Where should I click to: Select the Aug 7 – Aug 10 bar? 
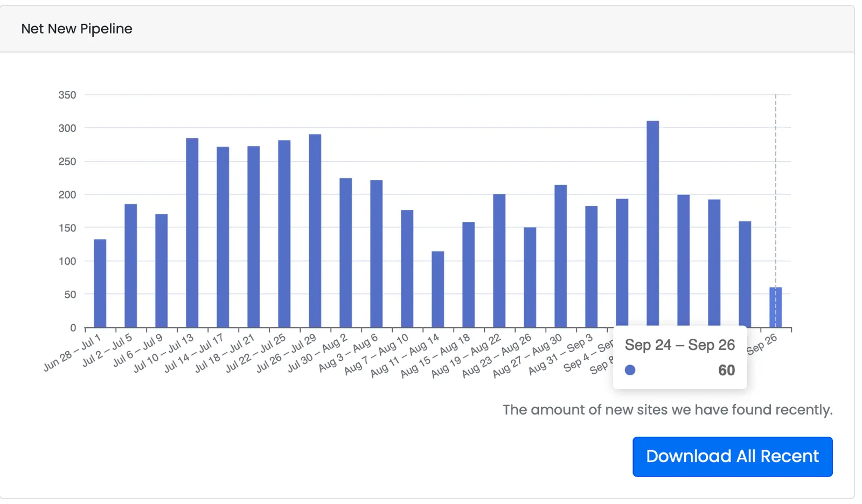click(407, 269)
